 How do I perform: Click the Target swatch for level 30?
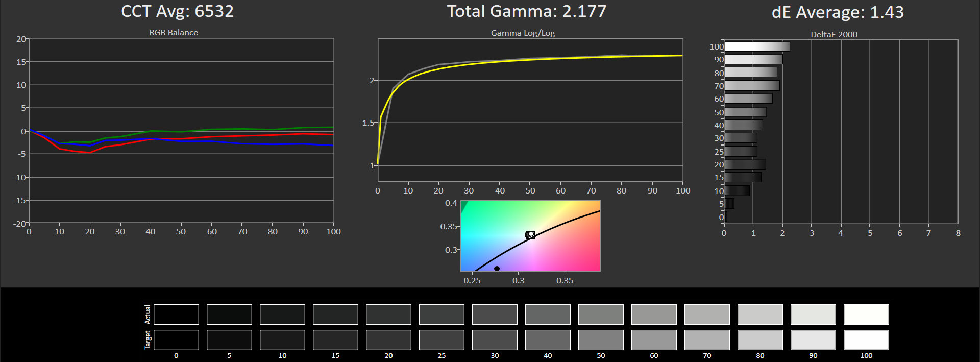[495, 340]
